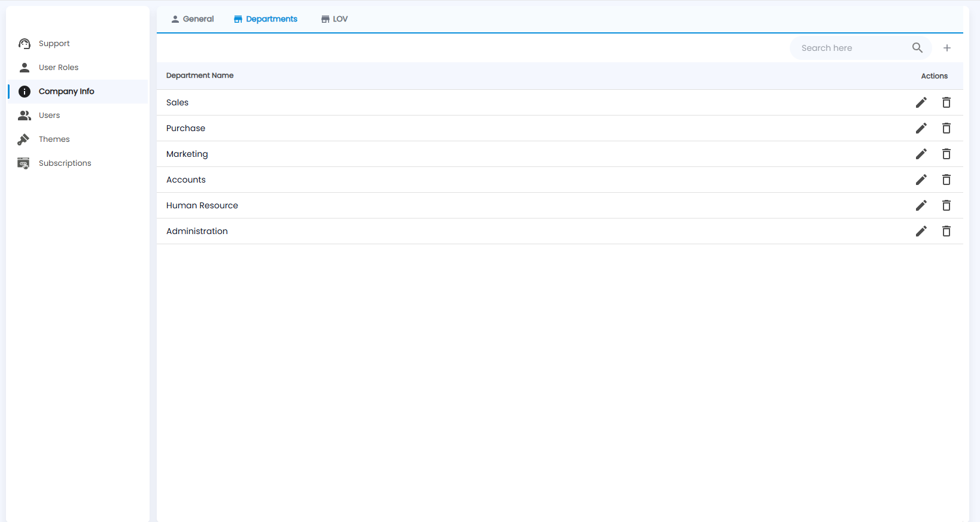Click the Department Name column header
The height and width of the screenshot is (522, 980).
pyautogui.click(x=200, y=75)
